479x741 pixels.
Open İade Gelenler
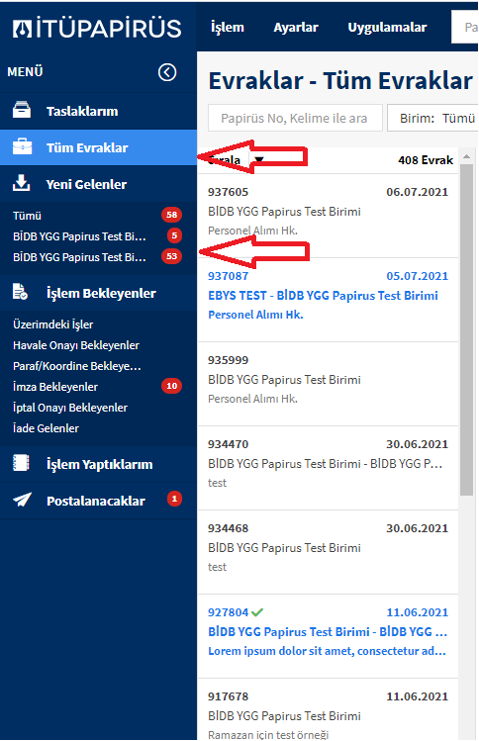point(46,429)
